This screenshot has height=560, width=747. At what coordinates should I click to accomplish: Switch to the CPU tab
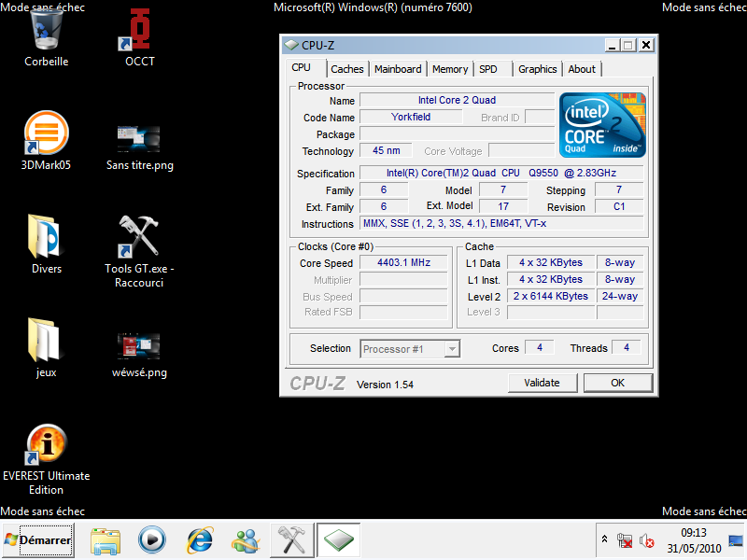(x=301, y=67)
